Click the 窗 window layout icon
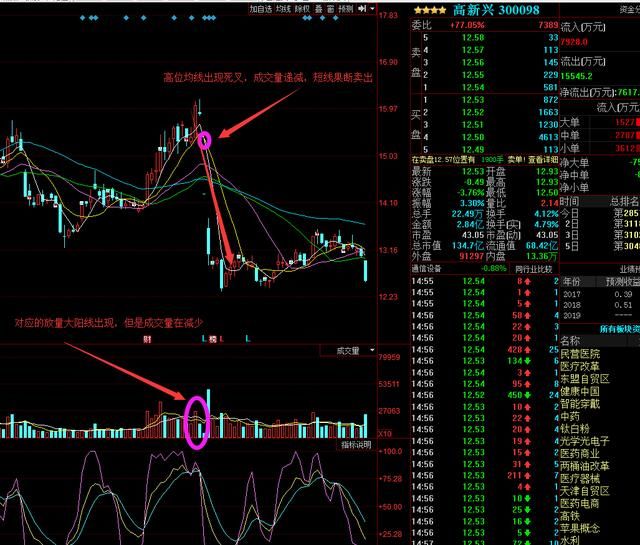This screenshot has height=545, width=640. (x=329, y=8)
